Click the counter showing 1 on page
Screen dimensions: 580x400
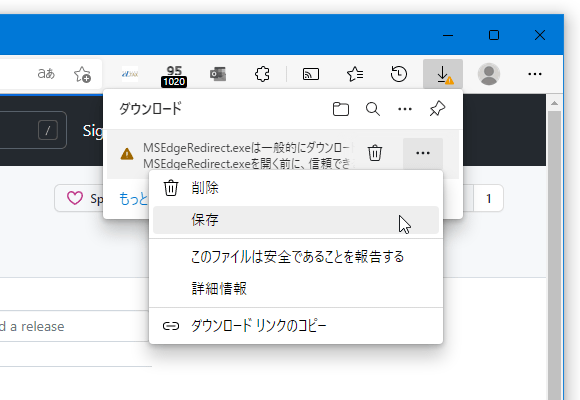pos(489,198)
